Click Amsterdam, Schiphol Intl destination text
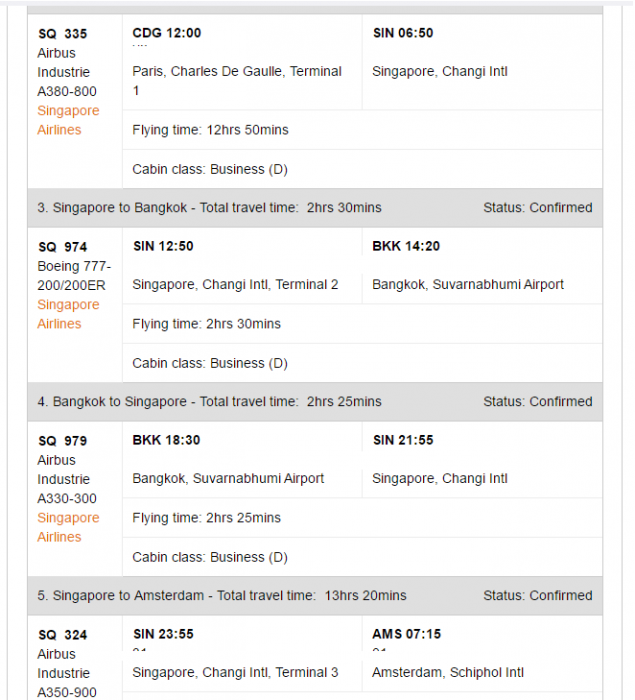The width and height of the screenshot is (635, 700). (448, 673)
